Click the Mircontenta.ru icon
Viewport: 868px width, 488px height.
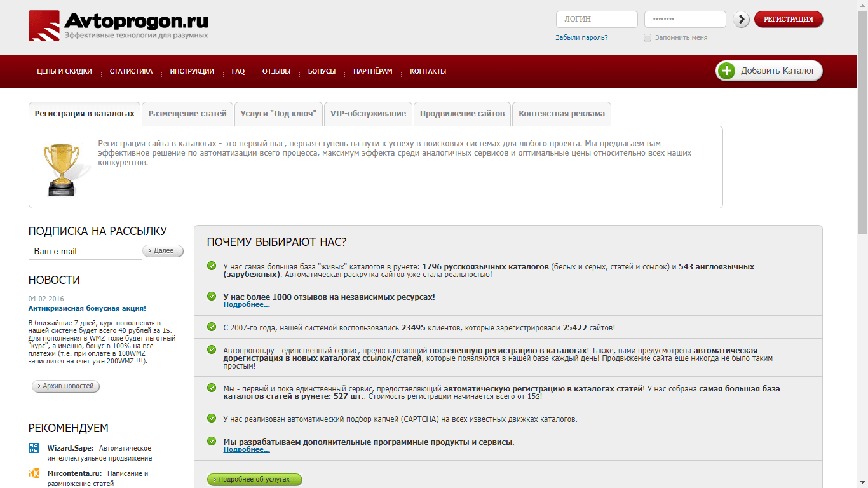coord(34,473)
